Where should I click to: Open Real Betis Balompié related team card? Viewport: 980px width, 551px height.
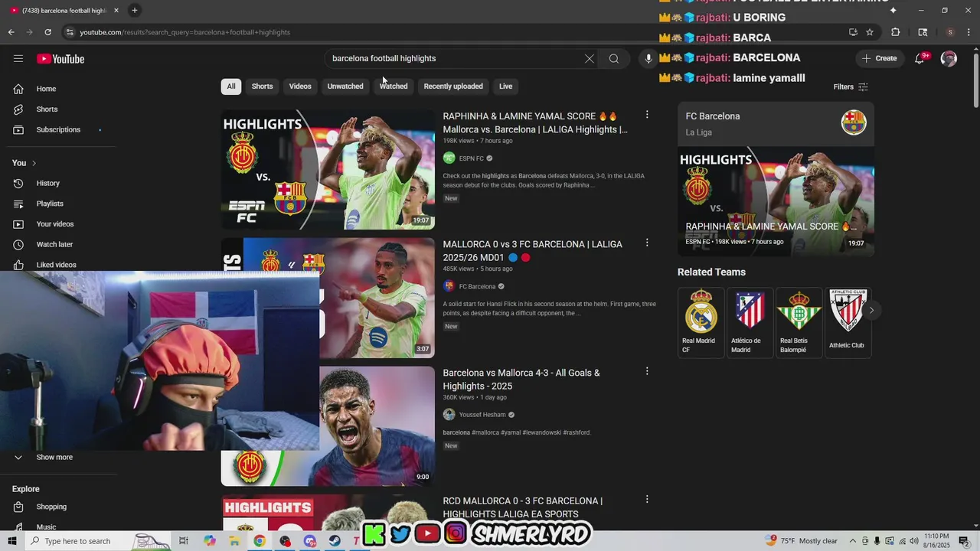pyautogui.click(x=799, y=322)
